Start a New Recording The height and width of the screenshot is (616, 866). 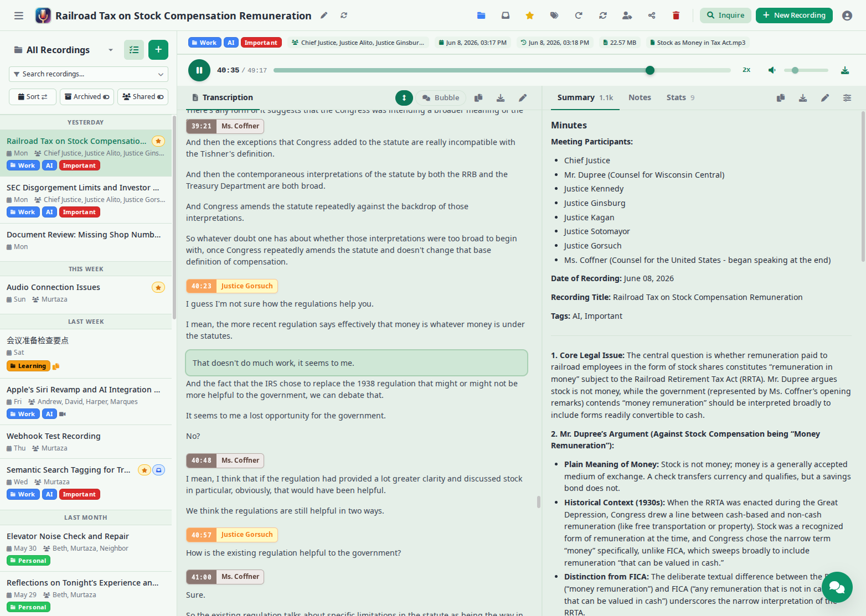click(794, 15)
